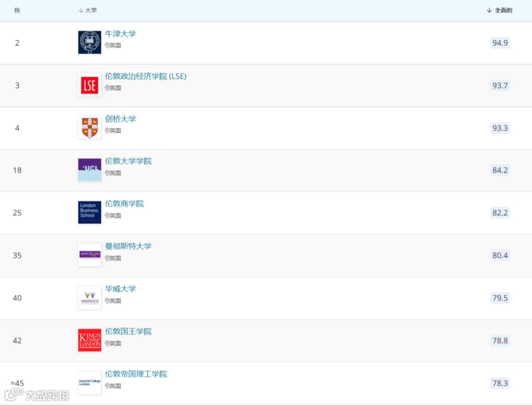Screen dimensions: 532x405
Task: Click the red LSE logo
Action: coord(90,85)
